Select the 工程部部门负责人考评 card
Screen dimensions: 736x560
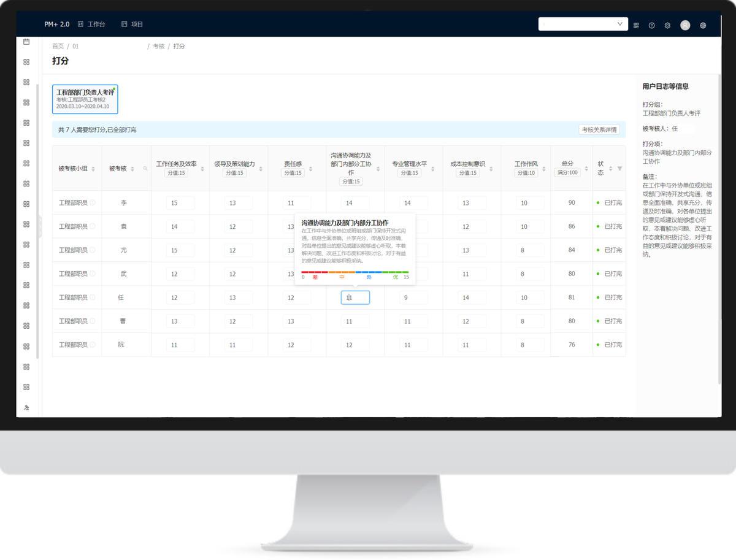(x=85, y=99)
